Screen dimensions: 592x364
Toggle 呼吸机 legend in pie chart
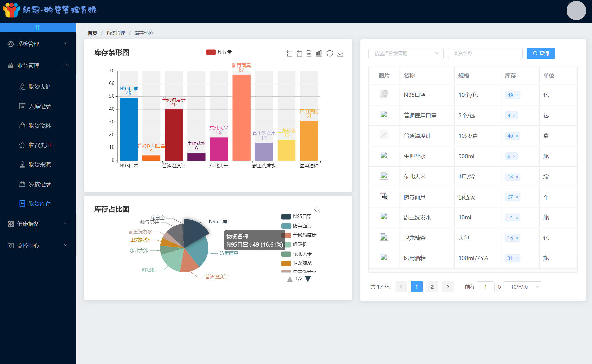point(294,244)
